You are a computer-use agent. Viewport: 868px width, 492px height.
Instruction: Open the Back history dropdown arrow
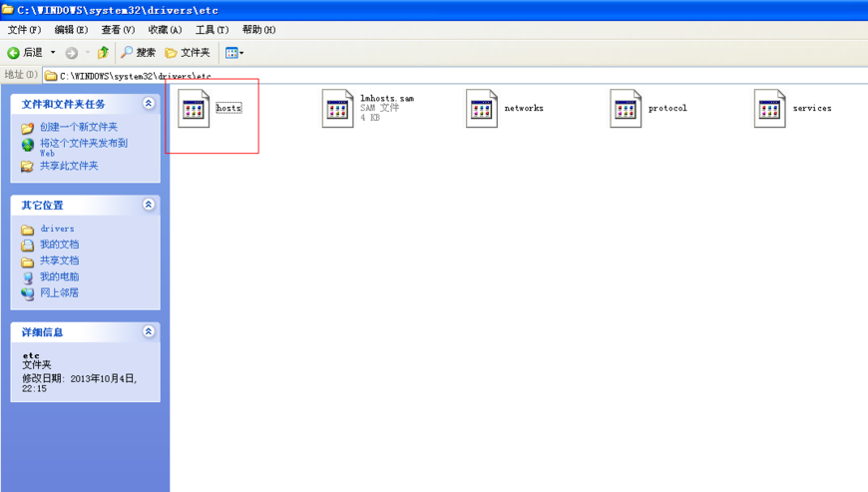[53, 53]
